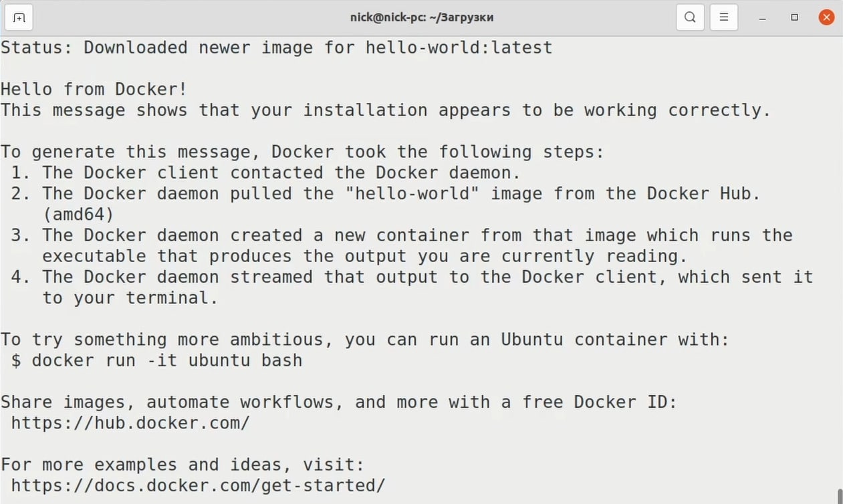Click step 1 about Docker client

tap(266, 172)
